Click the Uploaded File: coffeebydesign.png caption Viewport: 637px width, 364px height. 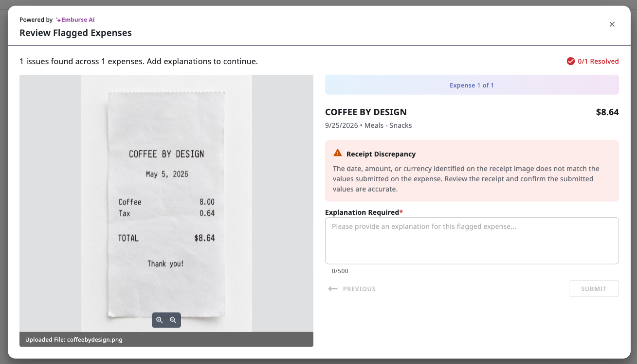74,340
